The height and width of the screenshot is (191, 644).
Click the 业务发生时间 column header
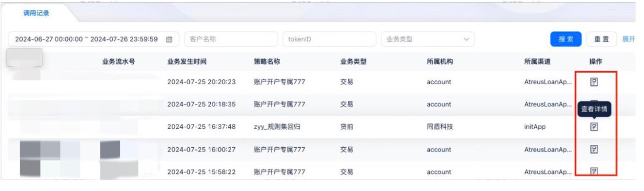click(x=187, y=62)
